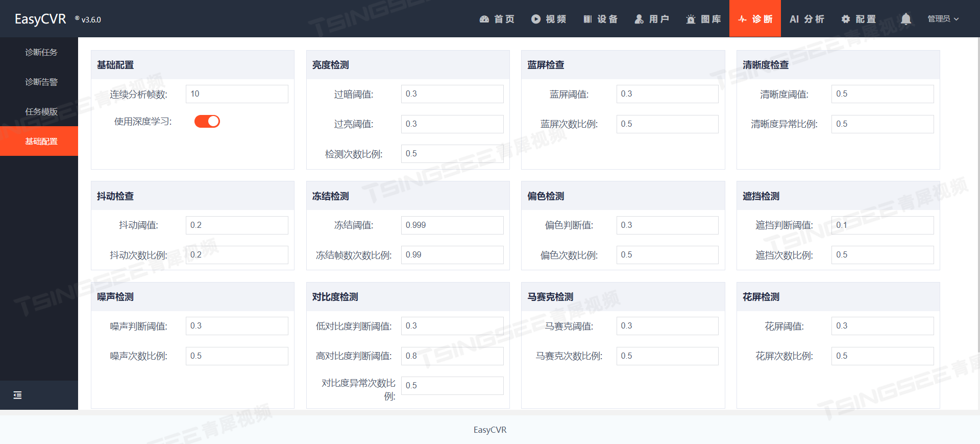Image resolution: width=980 pixels, height=444 pixels.
Task: Click the 对比度异常次数比例 input field
Action: [452, 386]
